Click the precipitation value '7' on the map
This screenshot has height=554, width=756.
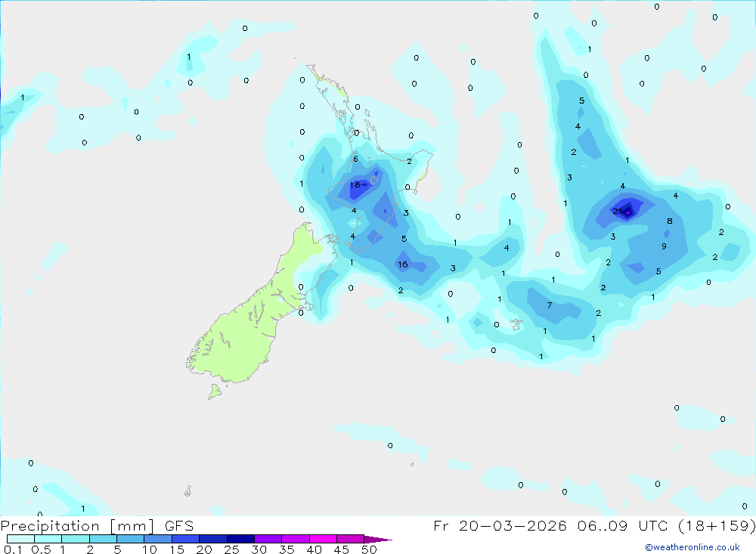click(549, 305)
